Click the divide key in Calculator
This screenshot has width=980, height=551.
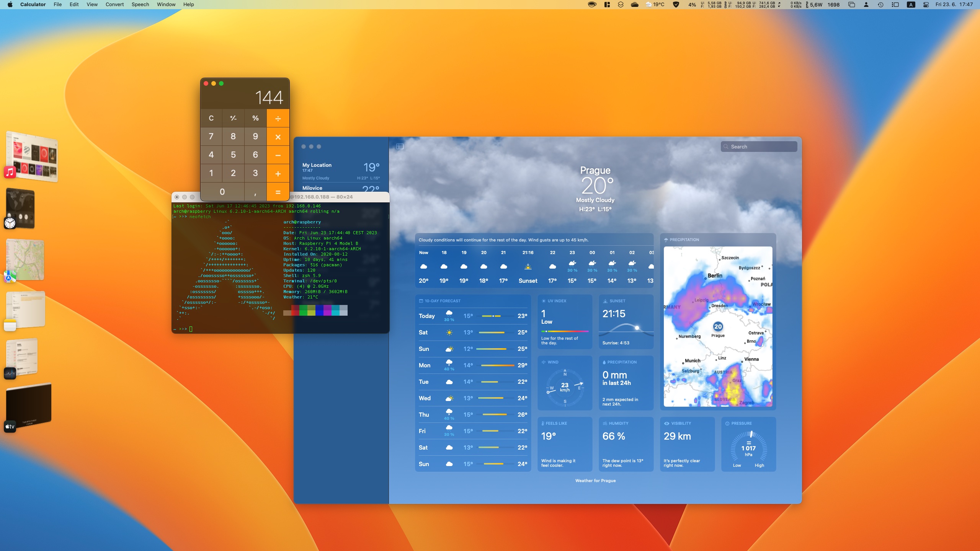point(278,118)
